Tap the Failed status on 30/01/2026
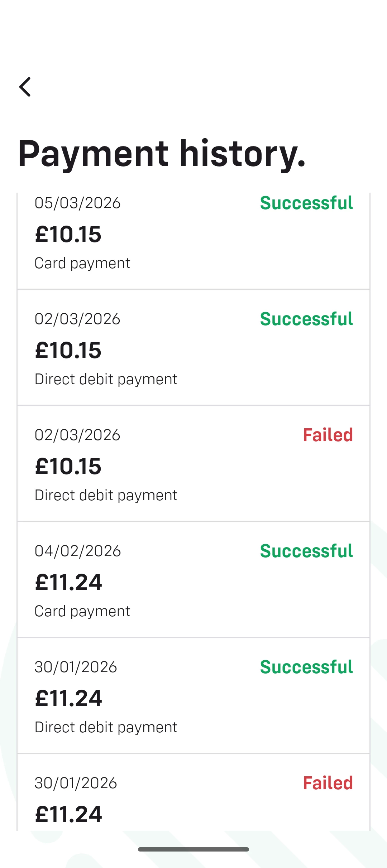The image size is (387, 868). tap(328, 783)
